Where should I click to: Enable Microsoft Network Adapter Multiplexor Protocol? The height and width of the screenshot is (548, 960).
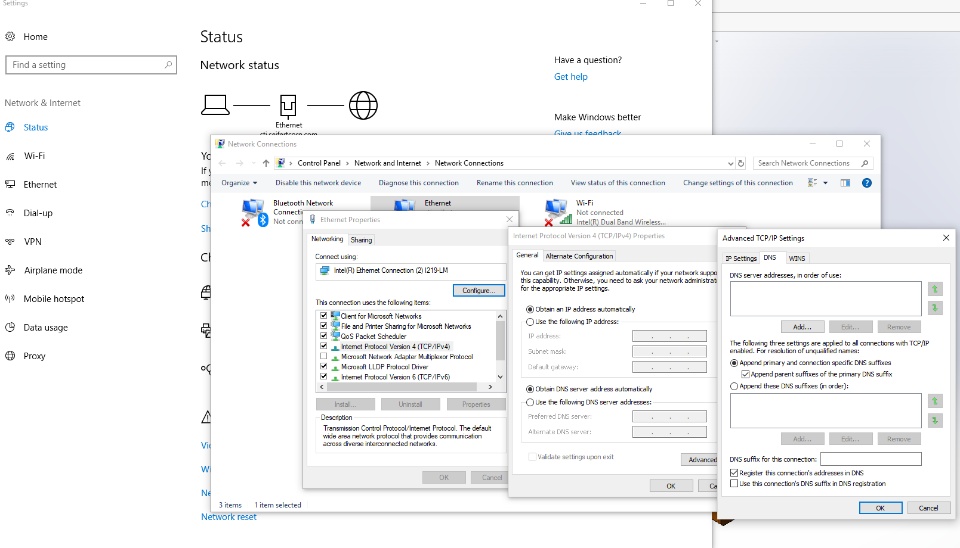pos(323,356)
